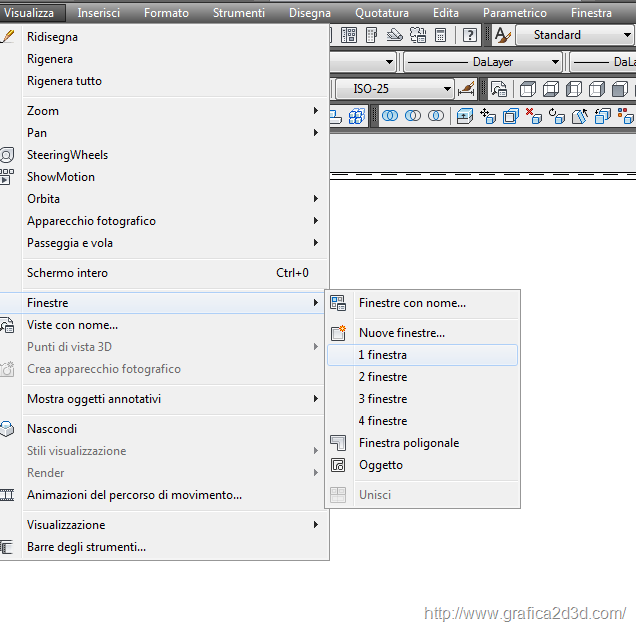Click the Nascondi menu icon
The image size is (636, 624).
click(7, 429)
